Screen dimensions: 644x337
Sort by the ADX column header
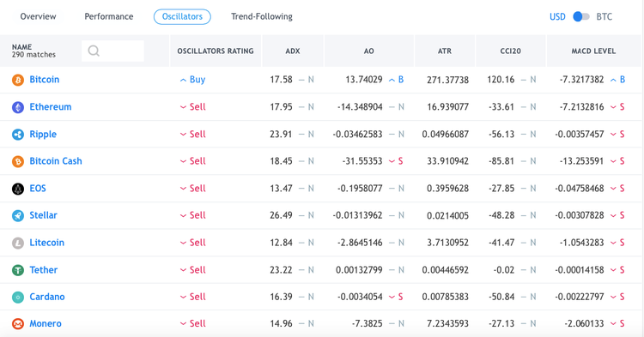tap(293, 51)
